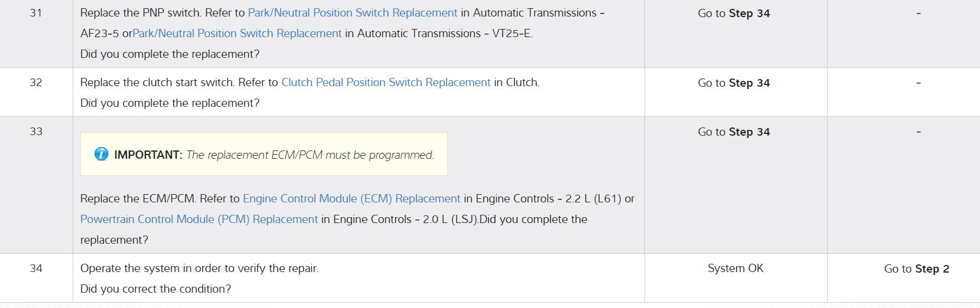This screenshot has width=980, height=308.
Task: Follow the Engine Control Module (ECM) Replacement link
Action: point(351,199)
